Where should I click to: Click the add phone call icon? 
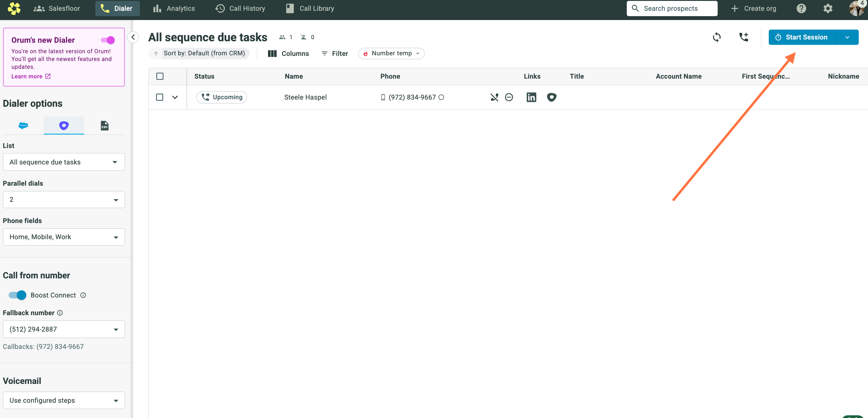pyautogui.click(x=744, y=37)
